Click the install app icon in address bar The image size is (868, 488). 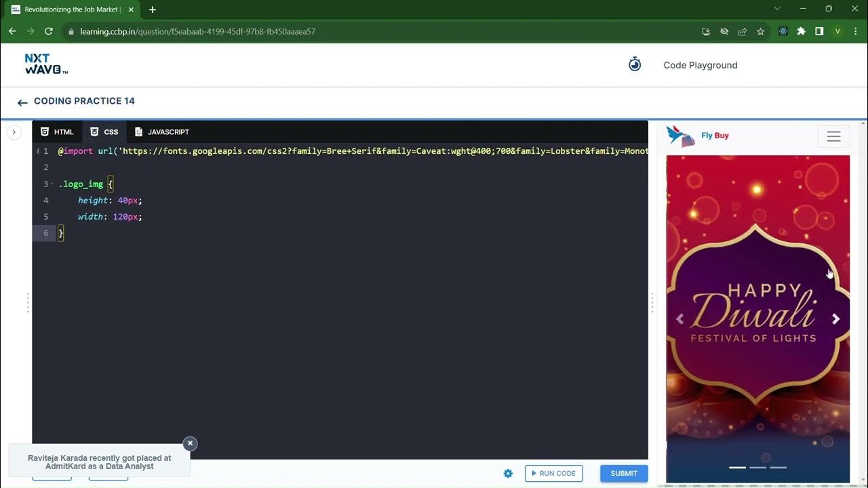(x=706, y=31)
